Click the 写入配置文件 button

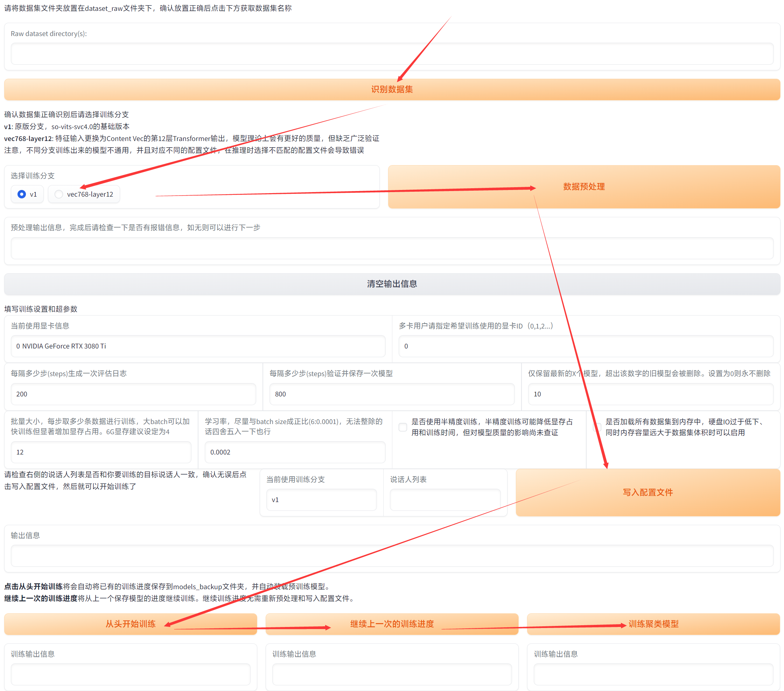click(x=647, y=492)
